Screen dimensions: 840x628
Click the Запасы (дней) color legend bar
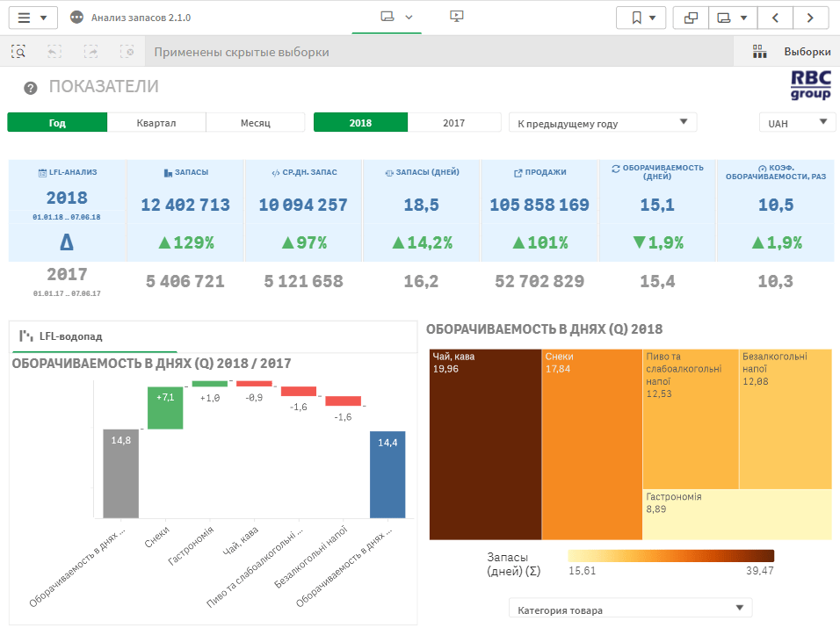coord(670,556)
